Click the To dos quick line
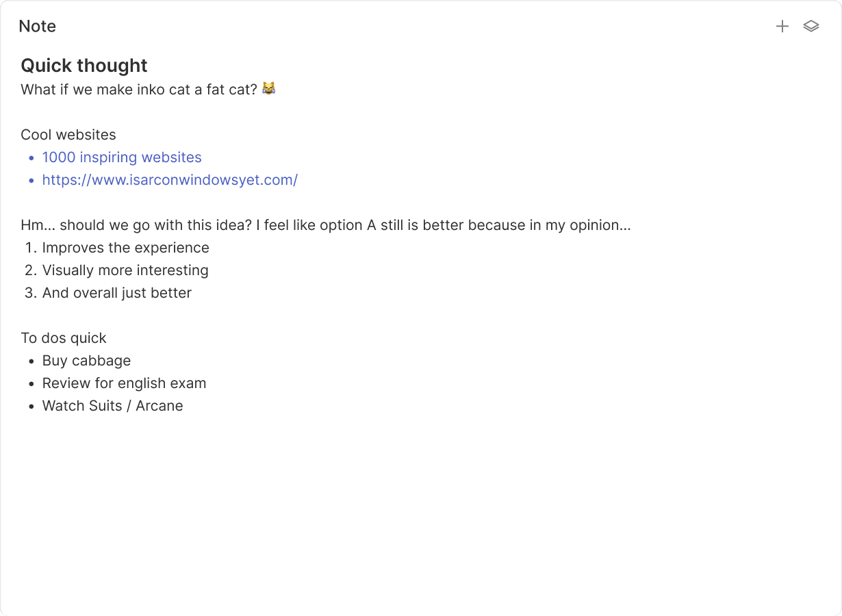This screenshot has height=616, width=842. point(64,338)
